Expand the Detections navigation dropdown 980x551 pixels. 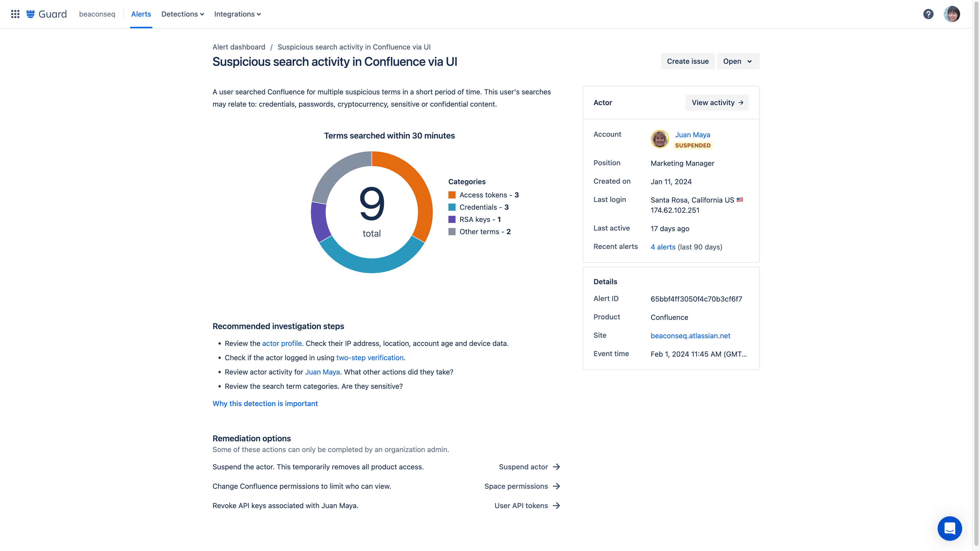click(182, 14)
